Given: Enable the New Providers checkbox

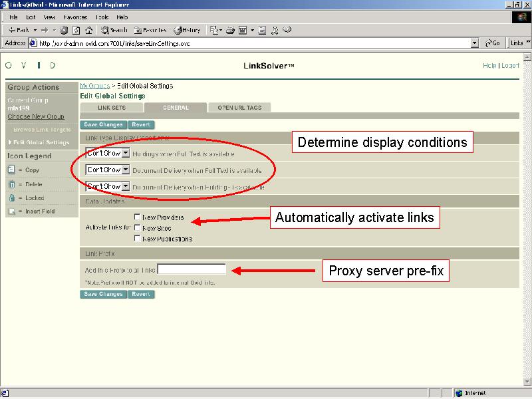Looking at the screenshot, I should [138, 217].
